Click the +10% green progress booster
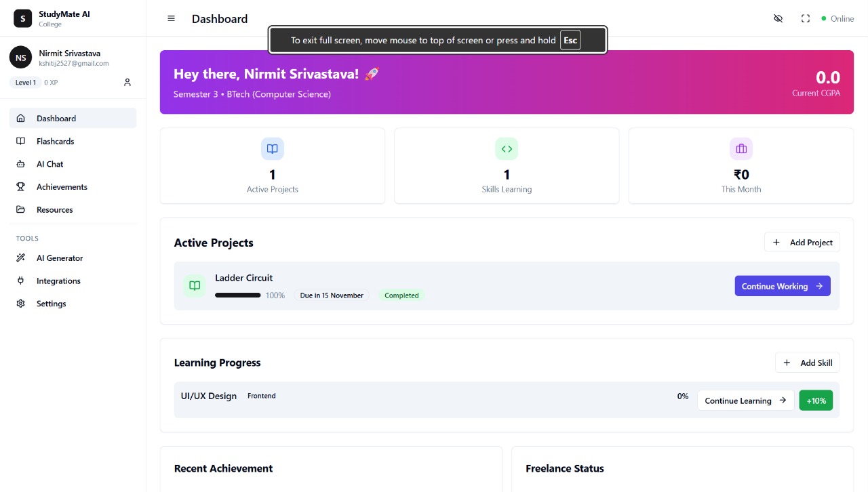The width and height of the screenshot is (868, 492). coord(816,400)
